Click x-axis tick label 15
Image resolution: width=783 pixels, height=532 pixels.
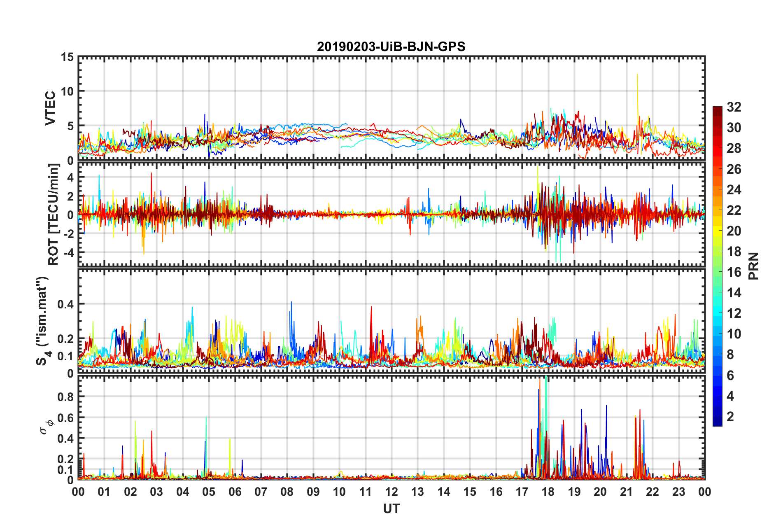click(470, 492)
